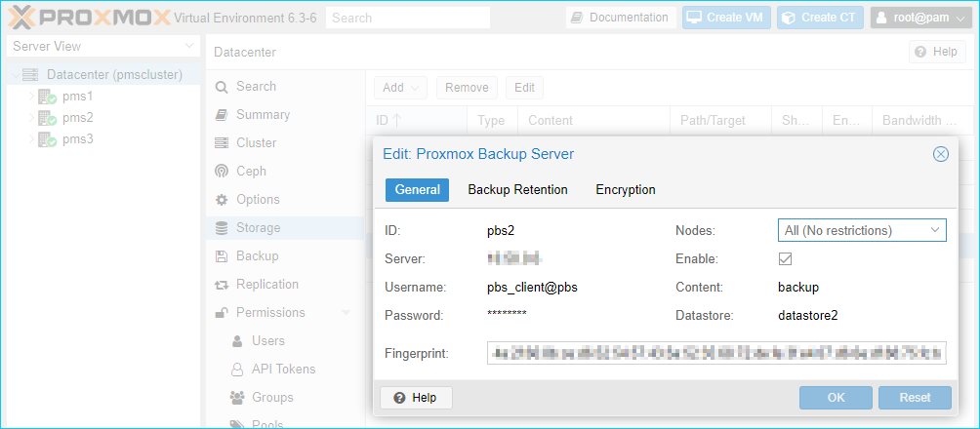This screenshot has height=429, width=980.
Task: Toggle the Enable checkbox
Action: 785,258
